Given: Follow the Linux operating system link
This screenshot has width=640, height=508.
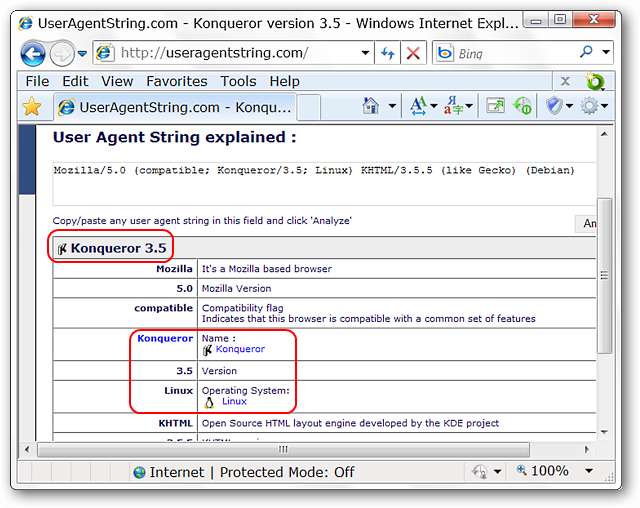Looking at the screenshot, I should point(234,401).
